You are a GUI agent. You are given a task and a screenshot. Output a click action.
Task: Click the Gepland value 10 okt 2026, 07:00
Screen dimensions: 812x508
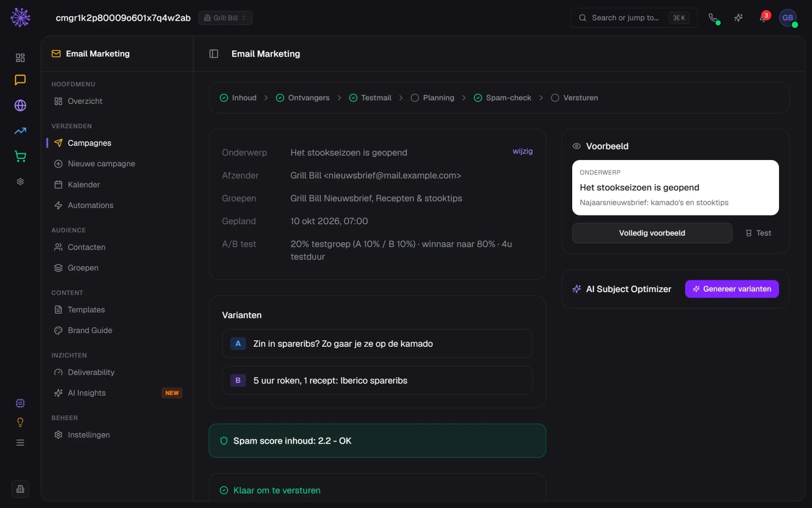point(329,221)
